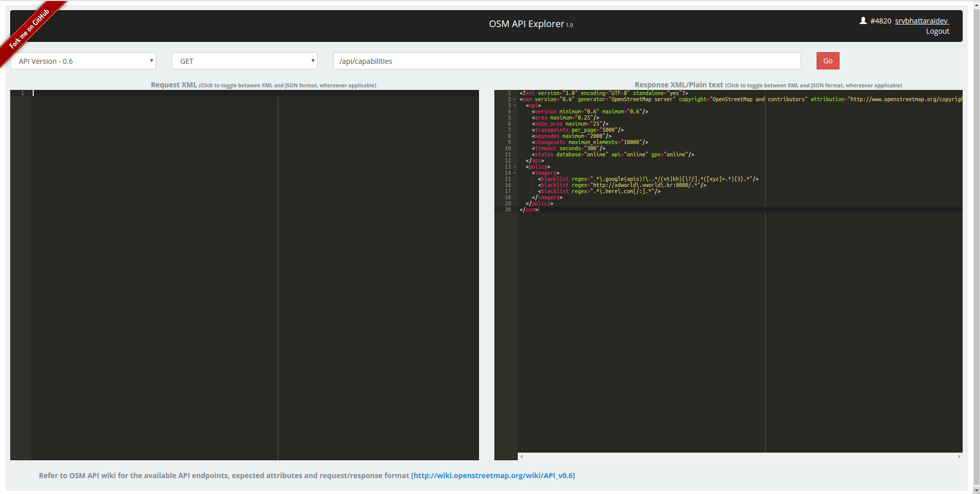Open the srvbhattaraidev user profile link
980x494 pixels.
click(922, 21)
